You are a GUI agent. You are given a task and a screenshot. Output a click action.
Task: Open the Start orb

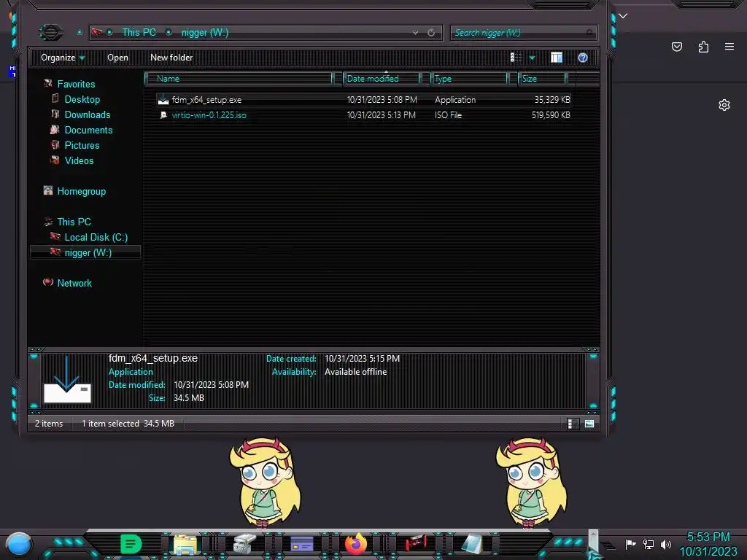pyautogui.click(x=19, y=545)
